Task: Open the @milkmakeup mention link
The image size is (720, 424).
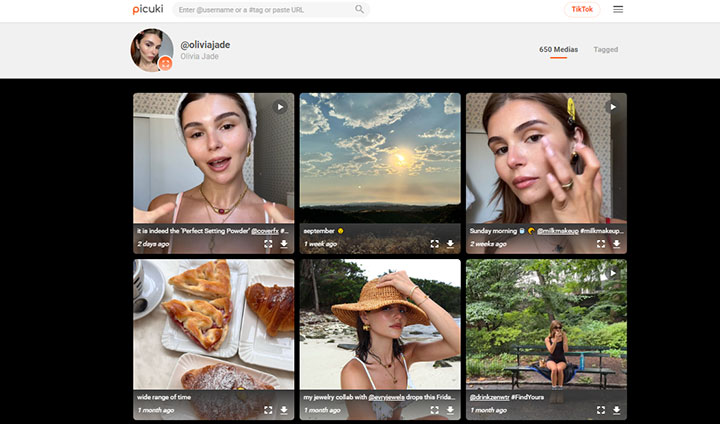Action: point(557,231)
